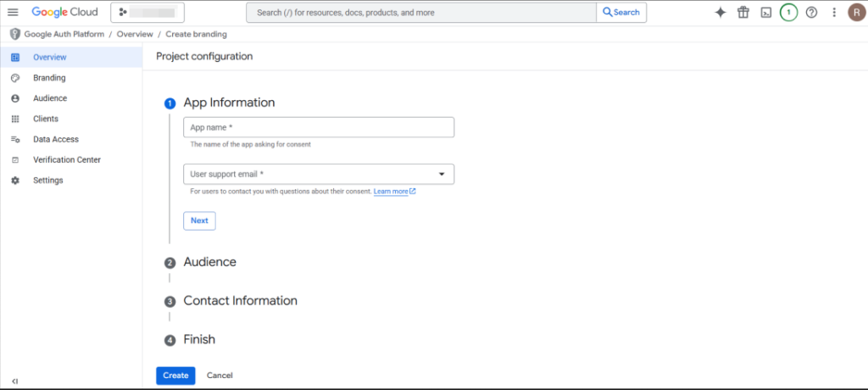The height and width of the screenshot is (390, 868).
Task: Open the three-dot settings menu
Action: coord(834,12)
